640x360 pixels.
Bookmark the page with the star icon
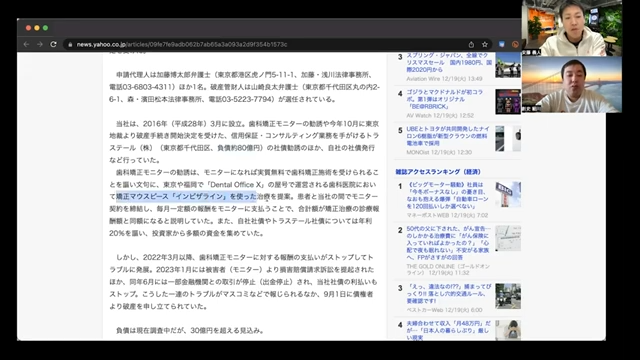(485, 44)
